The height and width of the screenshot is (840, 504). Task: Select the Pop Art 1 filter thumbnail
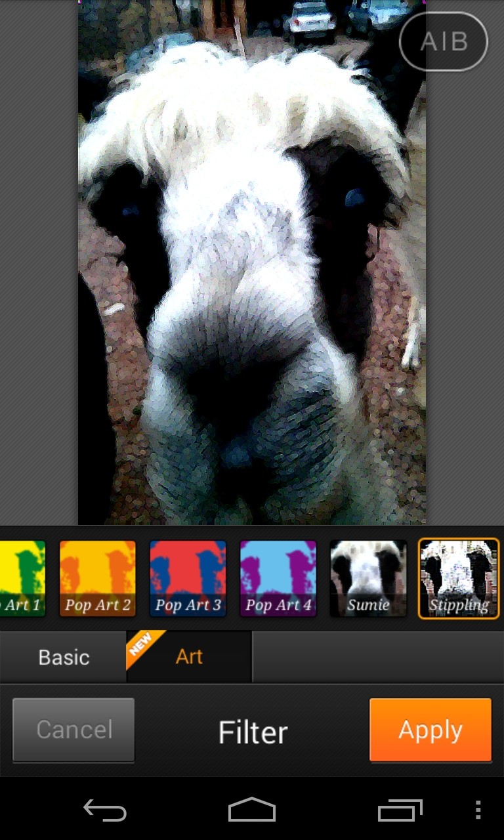tap(22, 578)
